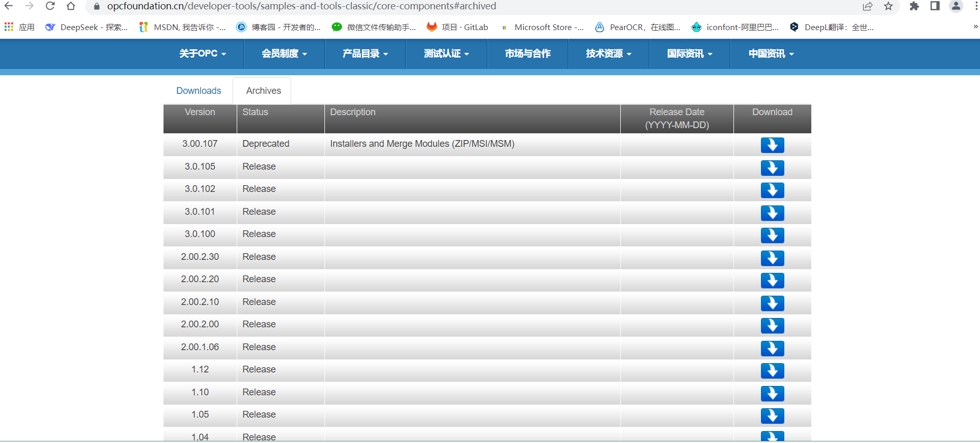This screenshot has height=443, width=980.
Task: Go forward to next page
Action: [30, 6]
